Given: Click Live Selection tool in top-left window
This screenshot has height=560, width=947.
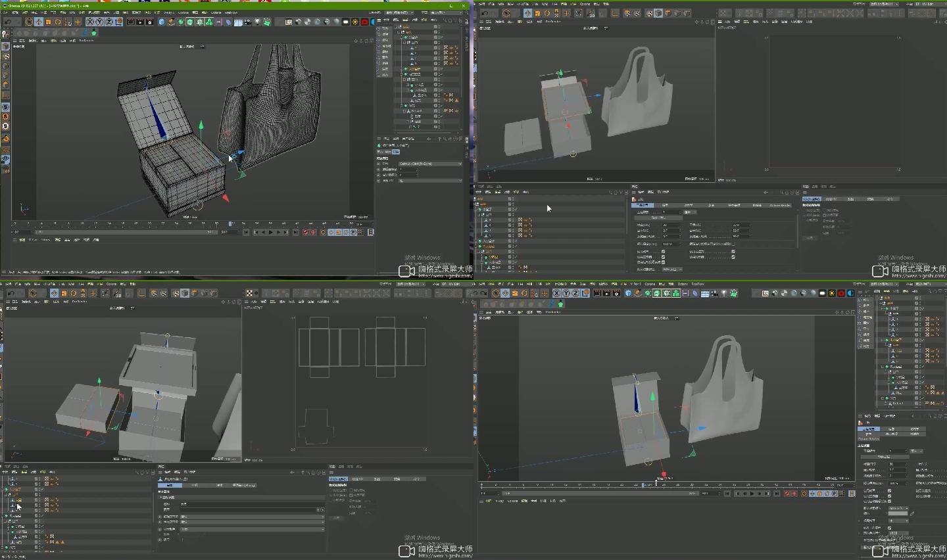Looking at the screenshot, I should click(29, 22).
